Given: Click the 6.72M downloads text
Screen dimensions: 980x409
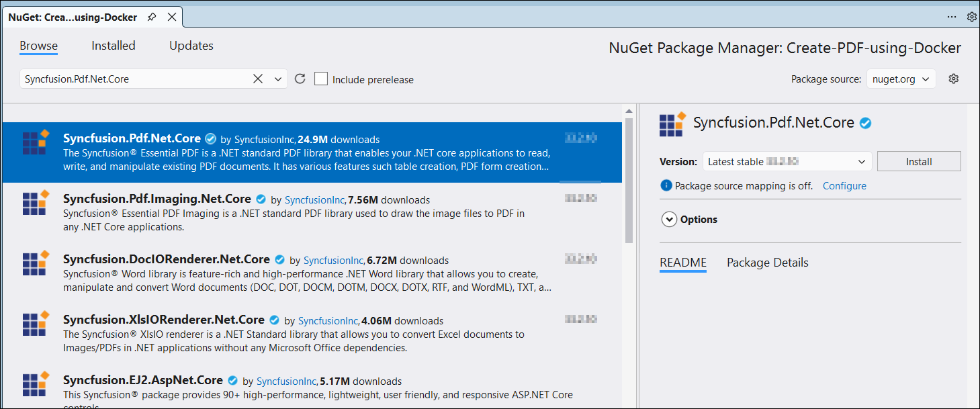Looking at the screenshot, I should click(408, 261).
